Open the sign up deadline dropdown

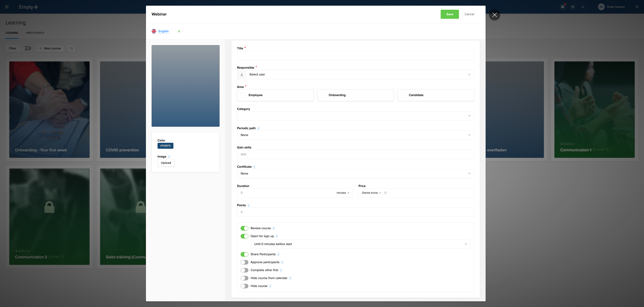coord(360,244)
